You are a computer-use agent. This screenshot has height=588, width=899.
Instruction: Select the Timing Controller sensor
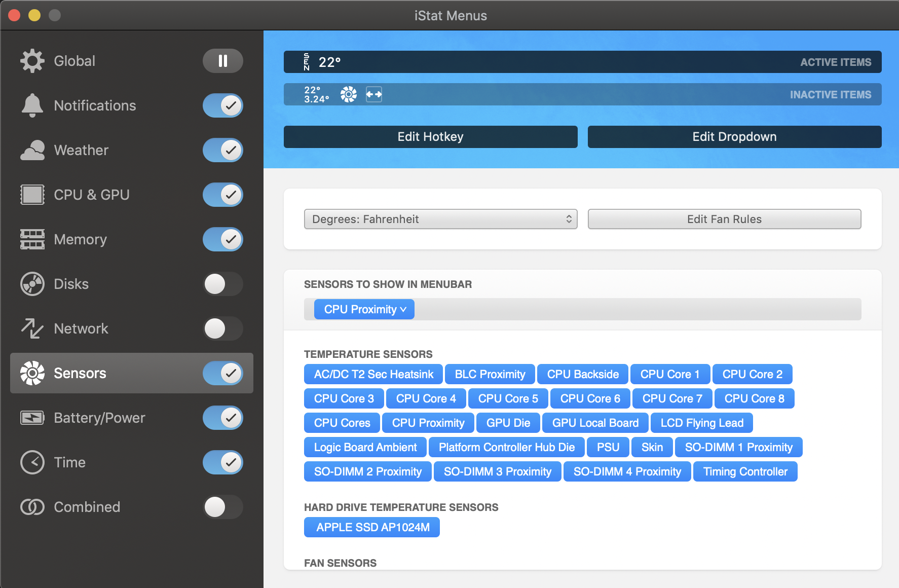[x=745, y=471]
